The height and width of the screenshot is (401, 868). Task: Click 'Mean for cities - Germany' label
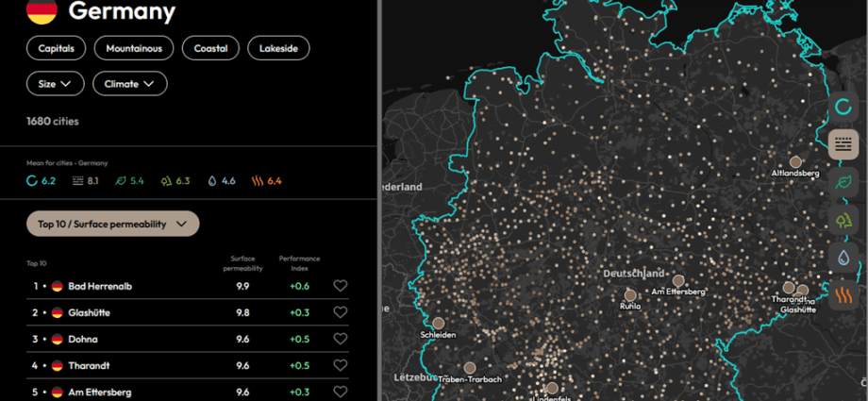coord(67,163)
